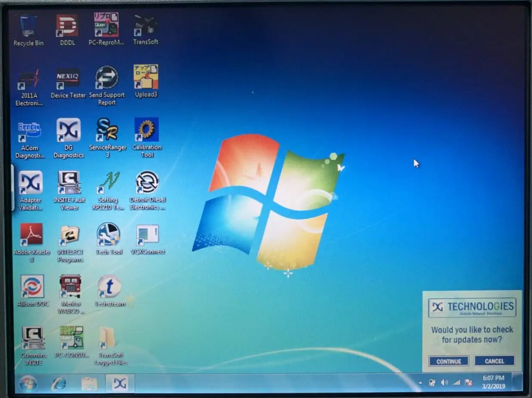
Task: Launch Allison DOC shortcut
Action: [32, 291]
